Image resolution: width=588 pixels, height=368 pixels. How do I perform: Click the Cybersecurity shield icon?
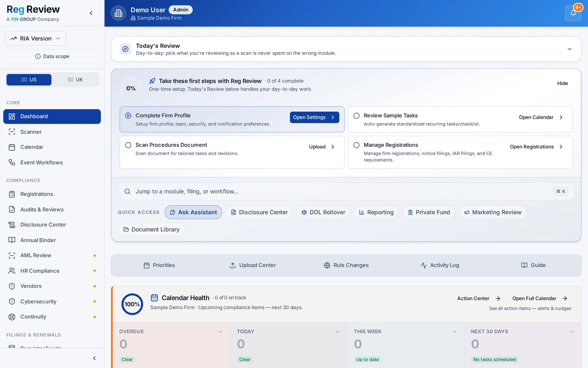[x=12, y=302]
